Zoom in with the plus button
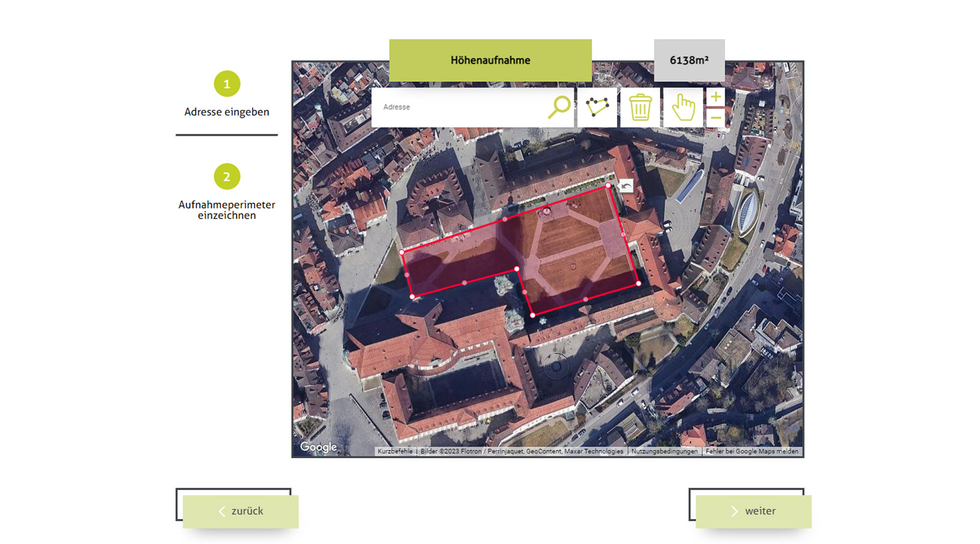Image resolution: width=980 pixels, height=544 pixels. (x=716, y=97)
